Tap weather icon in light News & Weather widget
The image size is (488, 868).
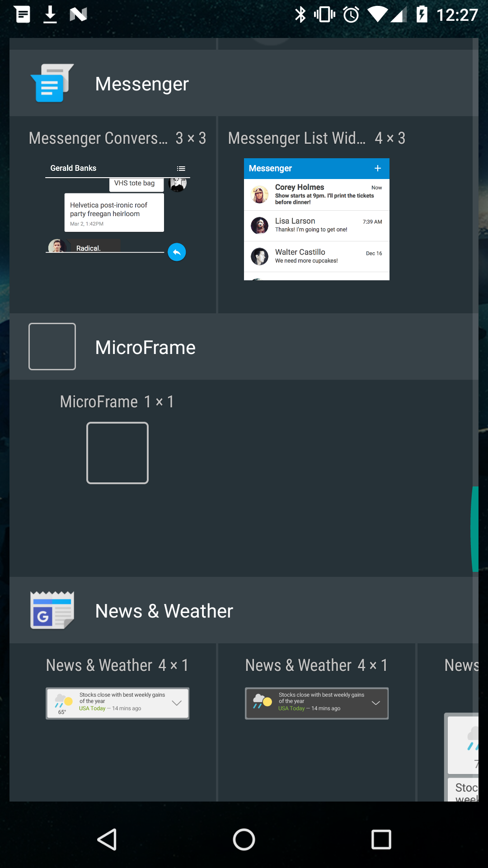[64, 702]
